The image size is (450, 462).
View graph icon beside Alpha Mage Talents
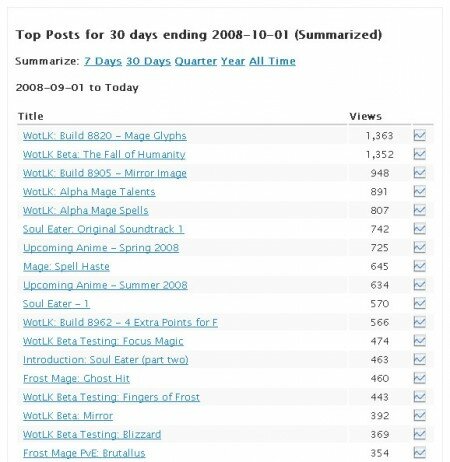click(x=420, y=191)
